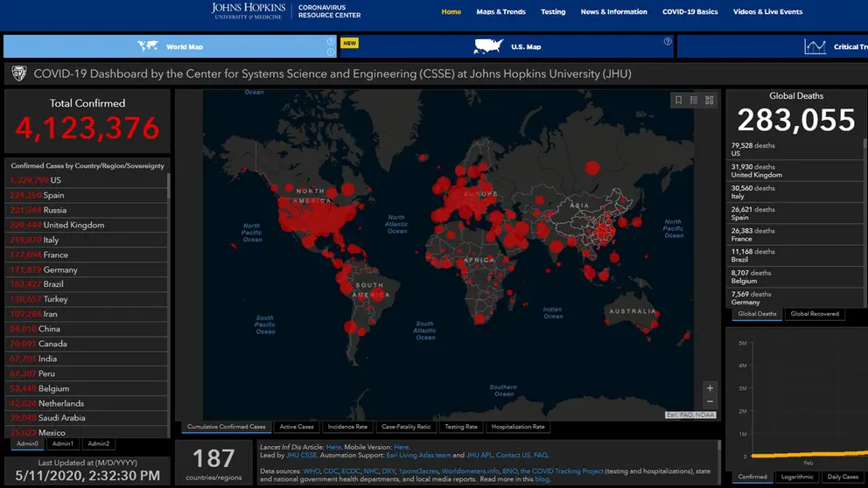This screenshot has width=868, height=488.
Task: Select Saudi Arabia in confirmed list
Action: click(x=86, y=418)
